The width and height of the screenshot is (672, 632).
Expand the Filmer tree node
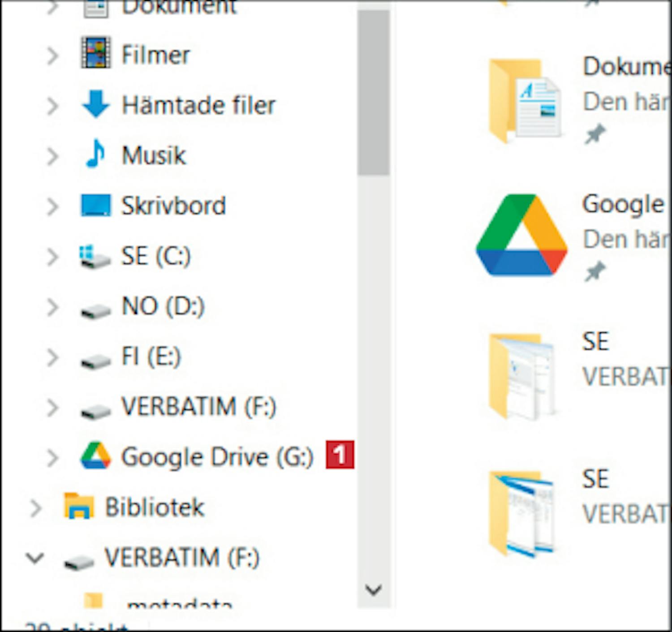[x=53, y=56]
